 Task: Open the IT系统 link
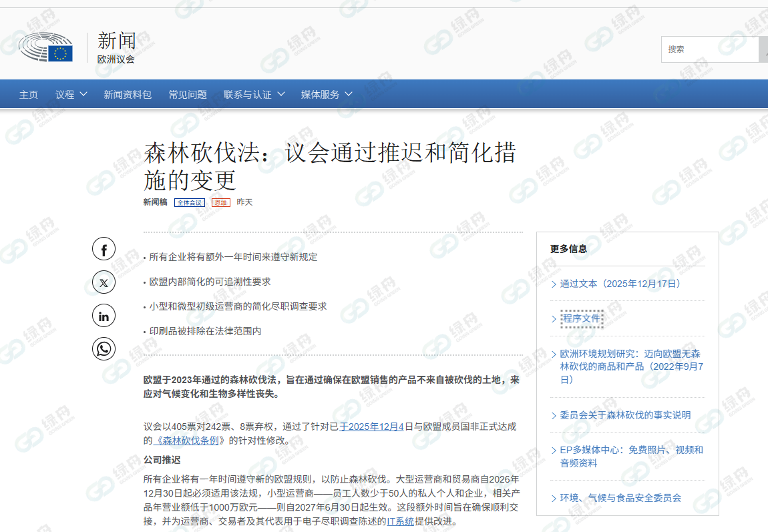[400, 521]
